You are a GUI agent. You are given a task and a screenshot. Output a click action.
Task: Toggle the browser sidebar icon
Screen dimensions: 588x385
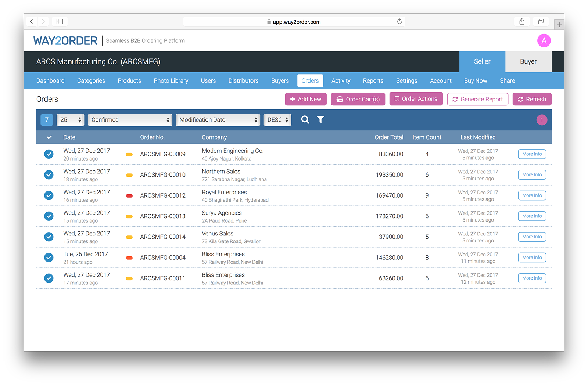coord(60,22)
